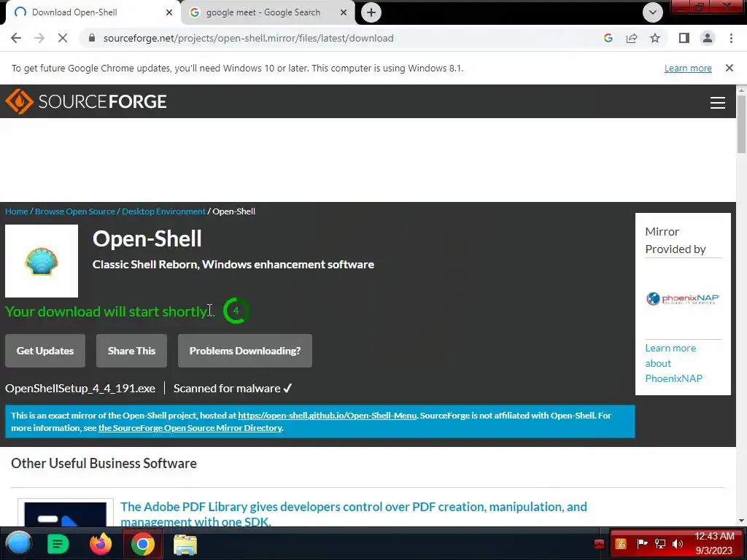
Task: Click the Get Updates button
Action: pos(45,351)
